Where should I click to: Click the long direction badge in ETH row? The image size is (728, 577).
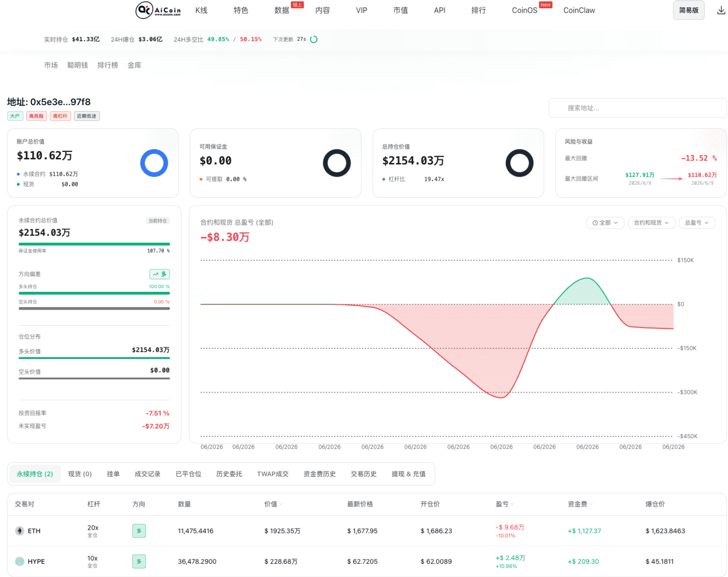click(139, 531)
